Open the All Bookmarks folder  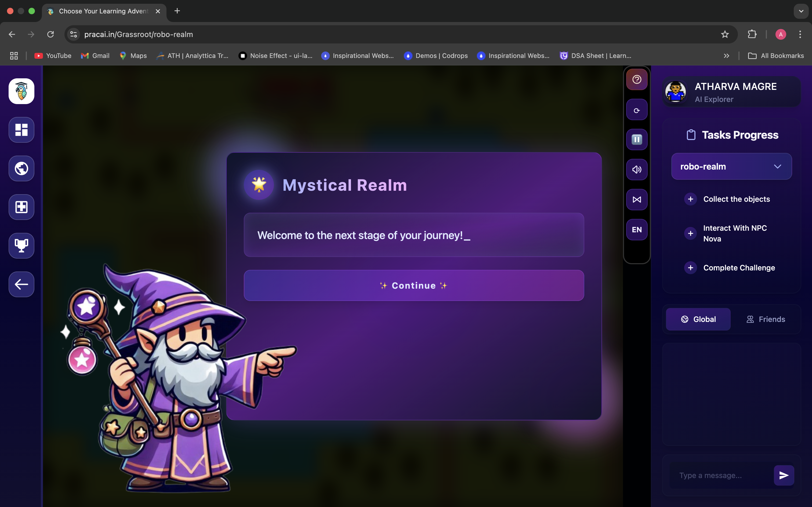tap(775, 56)
